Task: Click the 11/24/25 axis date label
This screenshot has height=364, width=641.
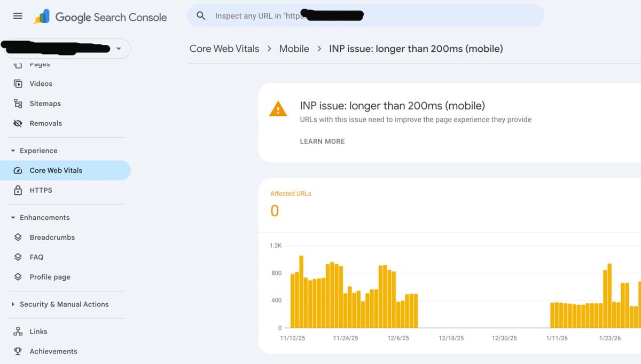Action: [346, 338]
